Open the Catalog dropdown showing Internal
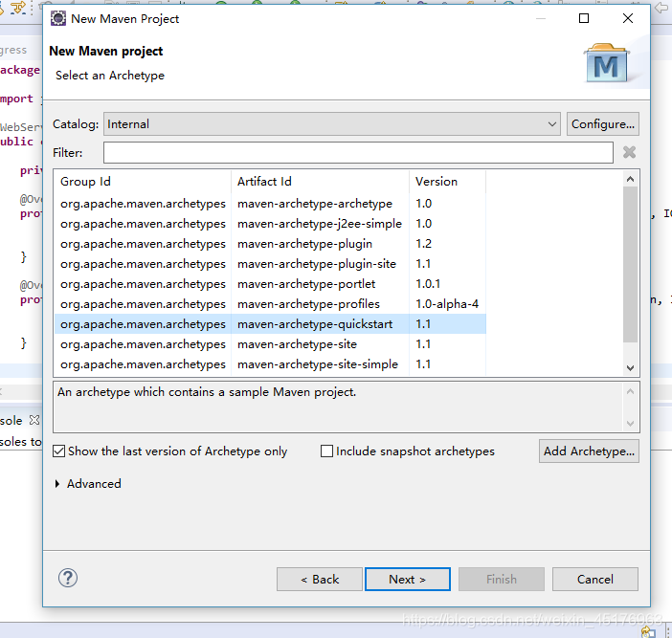 click(x=332, y=124)
